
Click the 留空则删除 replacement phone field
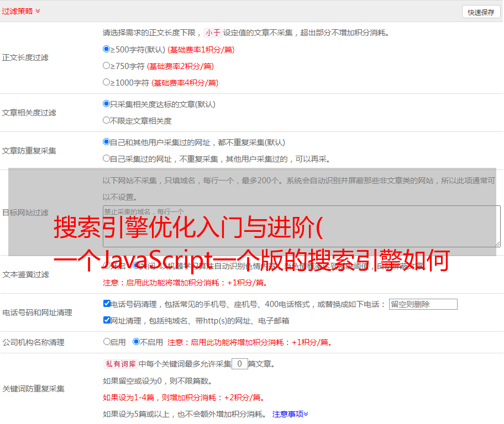423,304
